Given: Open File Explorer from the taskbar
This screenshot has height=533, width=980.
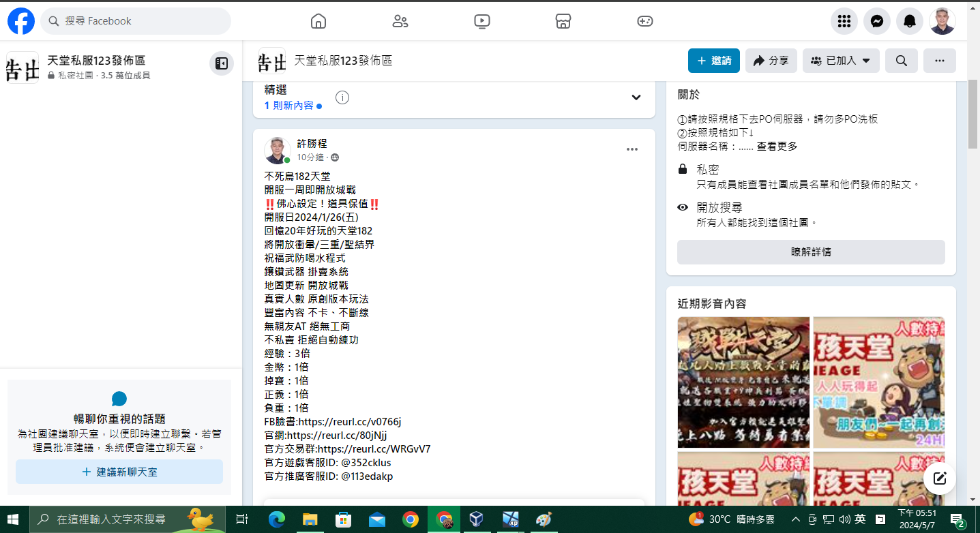Looking at the screenshot, I should pos(310,519).
